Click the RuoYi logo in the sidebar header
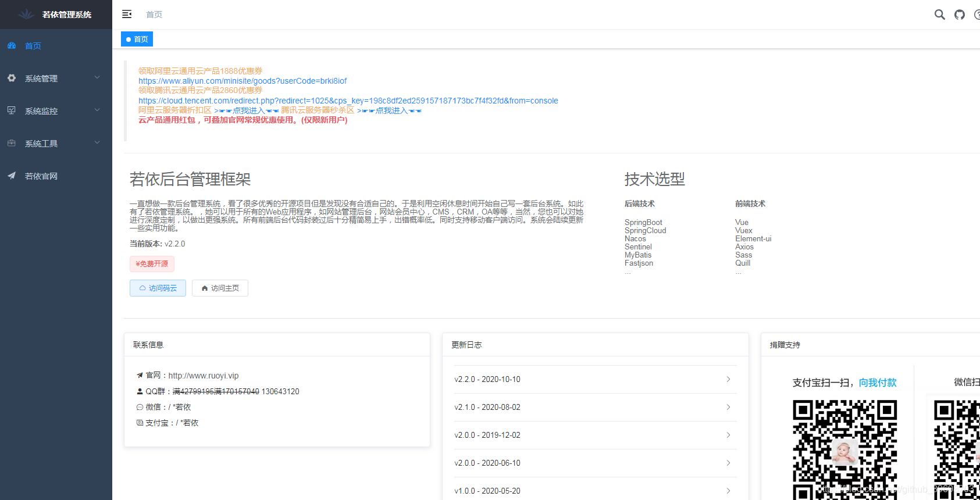The height and width of the screenshot is (500, 980). (26, 14)
